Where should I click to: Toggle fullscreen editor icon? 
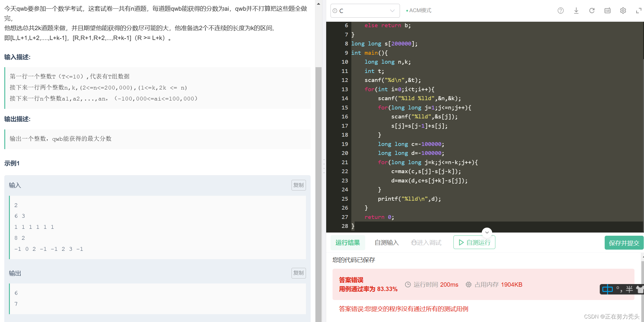(639, 11)
